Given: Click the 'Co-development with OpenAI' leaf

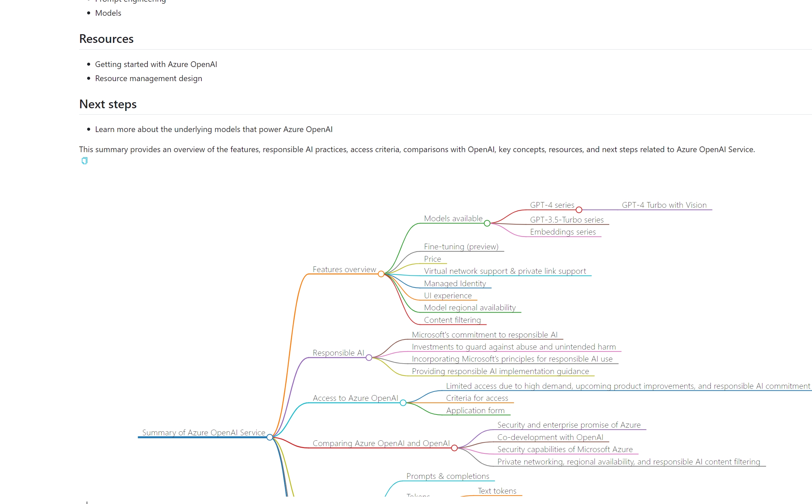Looking at the screenshot, I should click(x=550, y=437).
